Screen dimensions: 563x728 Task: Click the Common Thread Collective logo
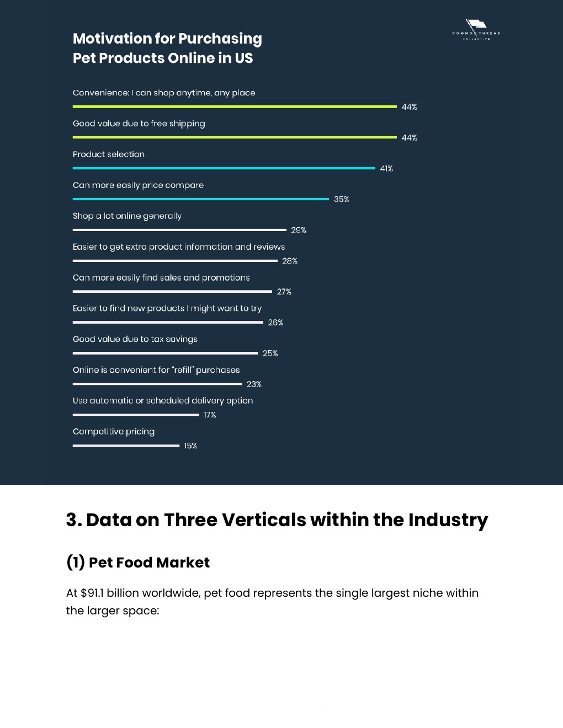click(x=476, y=30)
